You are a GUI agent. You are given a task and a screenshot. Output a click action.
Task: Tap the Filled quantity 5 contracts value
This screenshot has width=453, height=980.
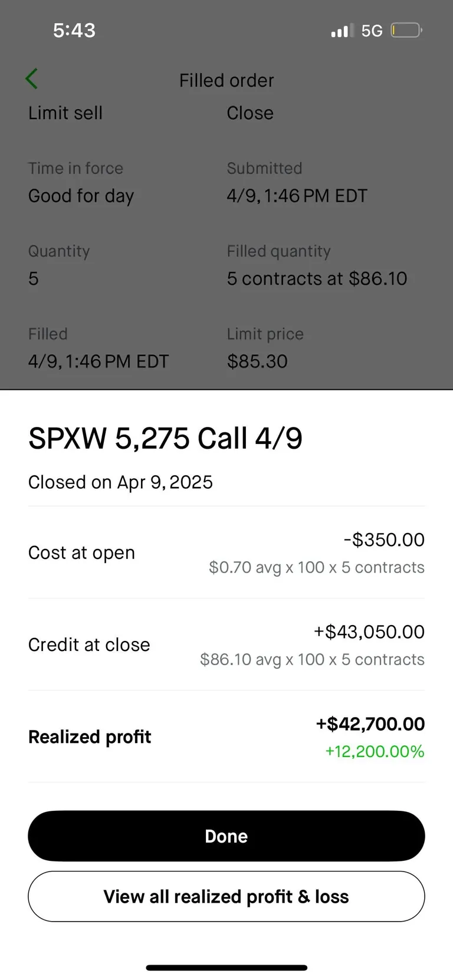(317, 278)
